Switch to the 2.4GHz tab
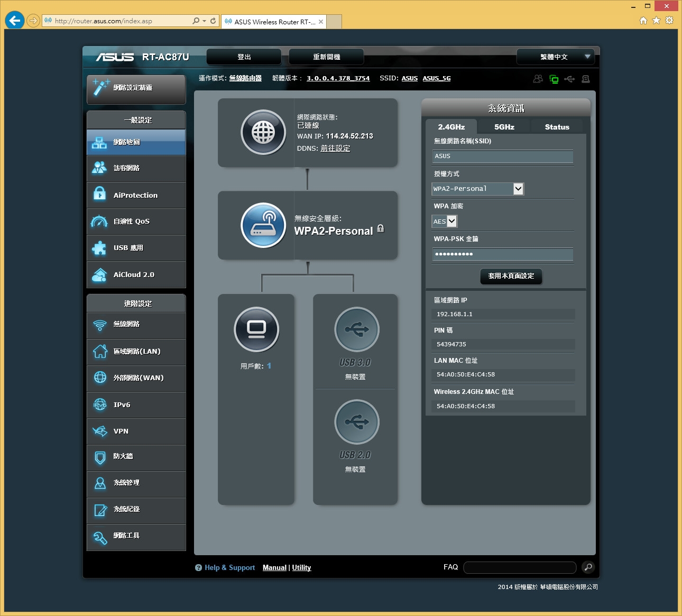 (451, 127)
